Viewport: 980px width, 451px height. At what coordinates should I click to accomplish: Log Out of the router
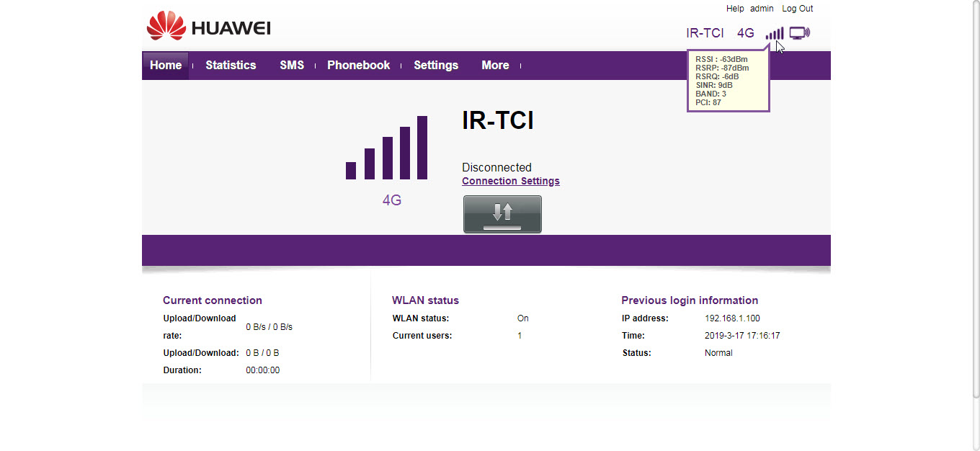click(x=798, y=9)
